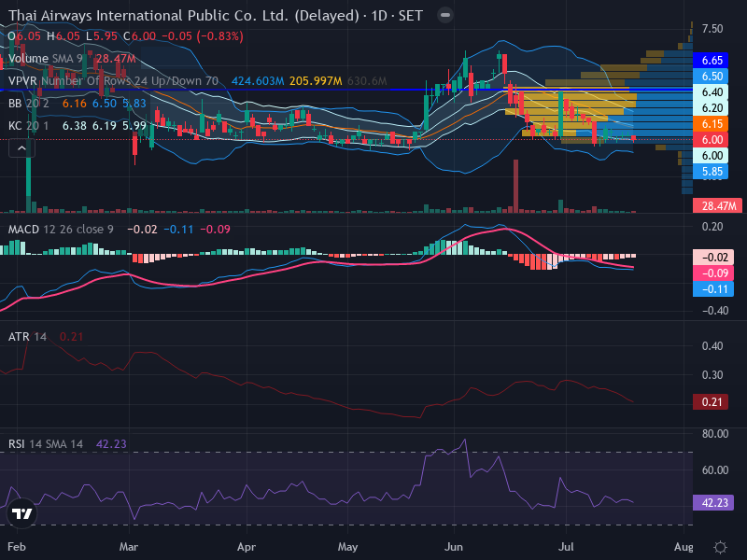Select the BB 20 2 indicator legend
Image resolution: width=747 pixels, height=560 pixels.
tap(78, 104)
